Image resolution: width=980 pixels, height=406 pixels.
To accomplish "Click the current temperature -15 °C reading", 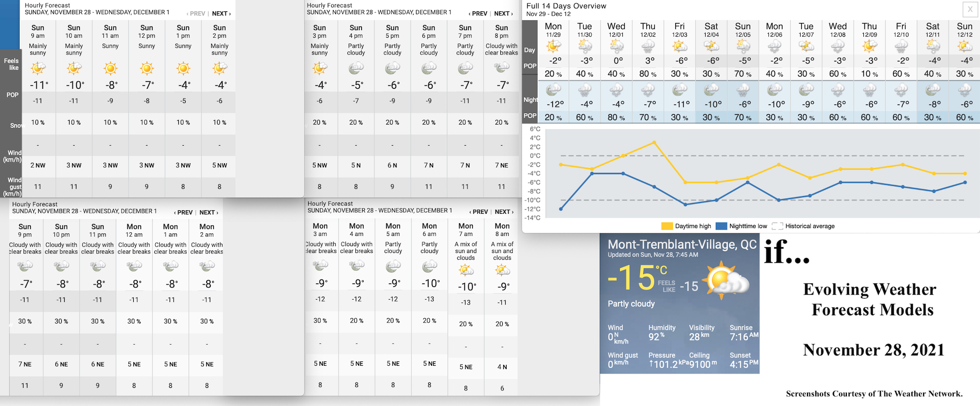I will (x=637, y=278).
